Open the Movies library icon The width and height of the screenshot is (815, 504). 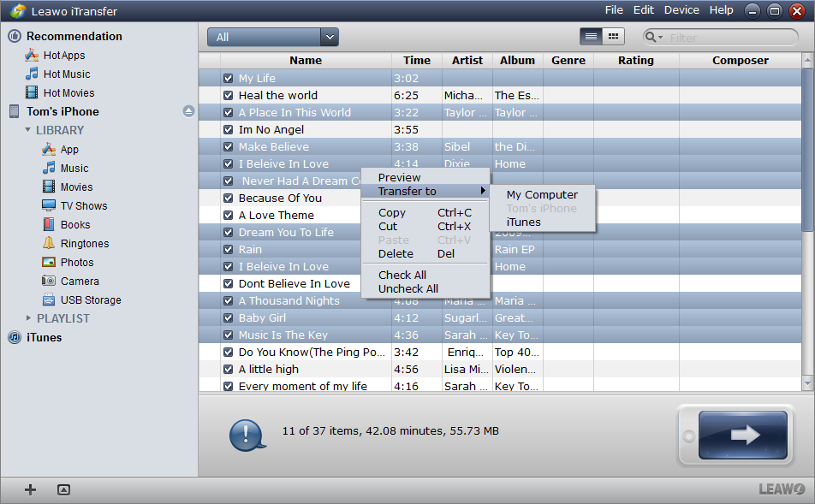[x=49, y=187]
